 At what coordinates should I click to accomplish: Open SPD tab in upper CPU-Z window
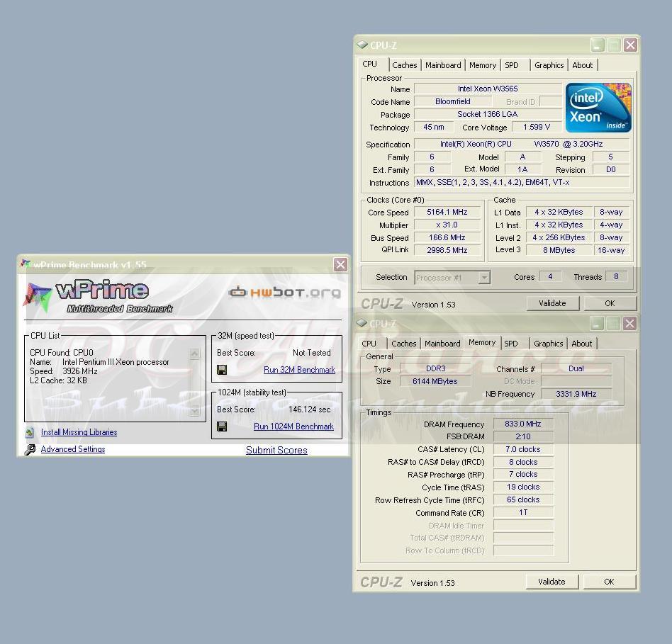point(511,65)
